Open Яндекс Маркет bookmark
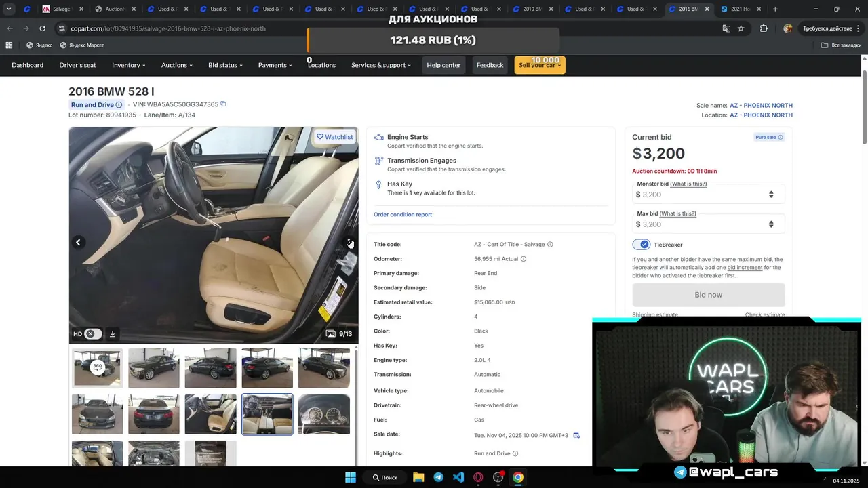 [x=82, y=45]
